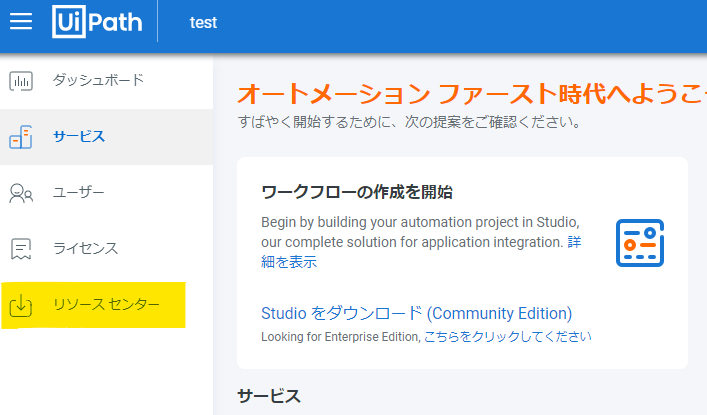
Task: Click the resource center download icon
Action: 21,305
